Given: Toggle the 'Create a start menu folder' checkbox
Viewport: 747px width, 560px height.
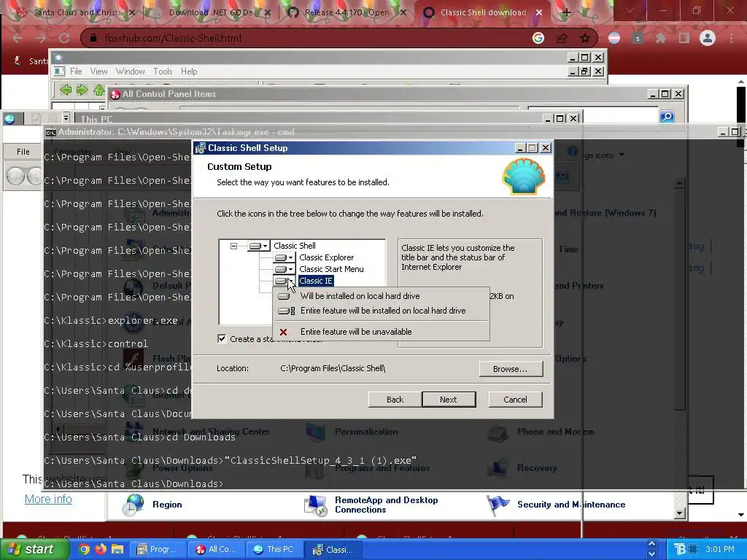Looking at the screenshot, I should pyautogui.click(x=222, y=338).
